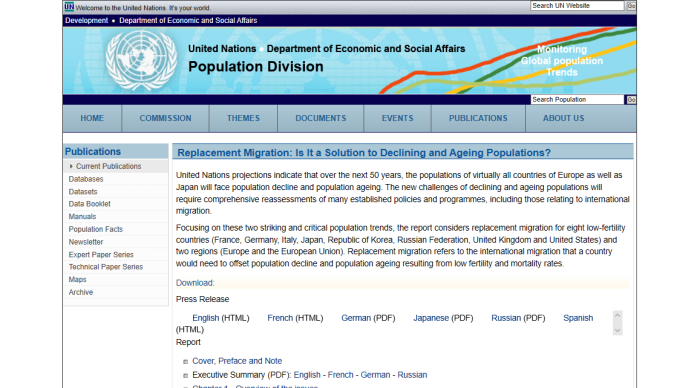Open the Executive Summary in French
Screen dimensions: 700x388
(340, 375)
